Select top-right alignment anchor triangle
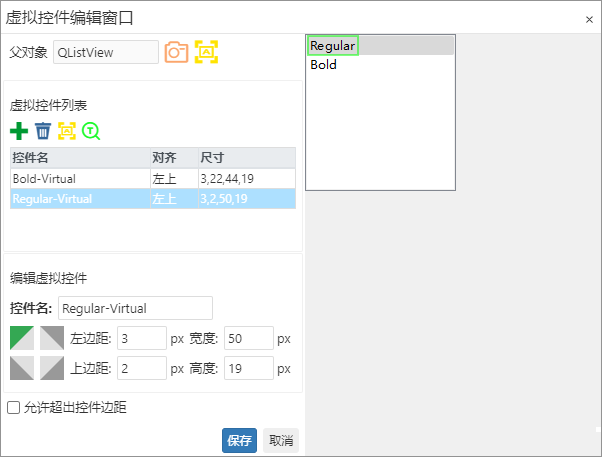Screen dimensions: 602x457 (52, 338)
